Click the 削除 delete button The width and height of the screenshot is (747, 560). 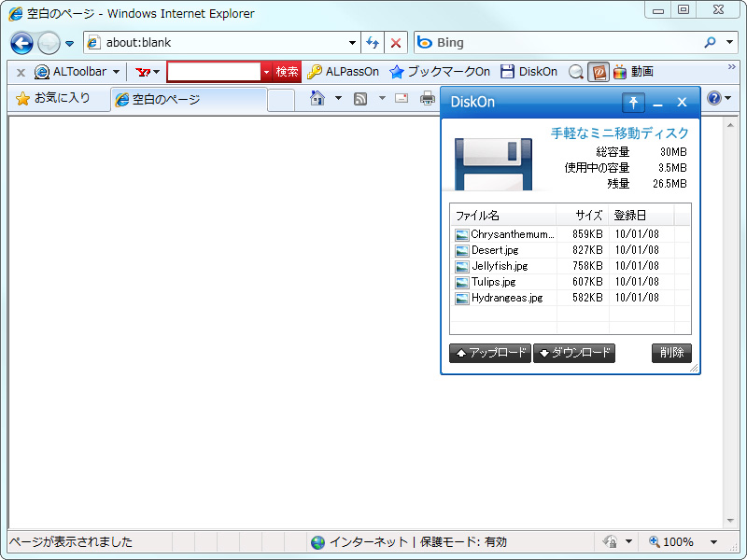(671, 354)
